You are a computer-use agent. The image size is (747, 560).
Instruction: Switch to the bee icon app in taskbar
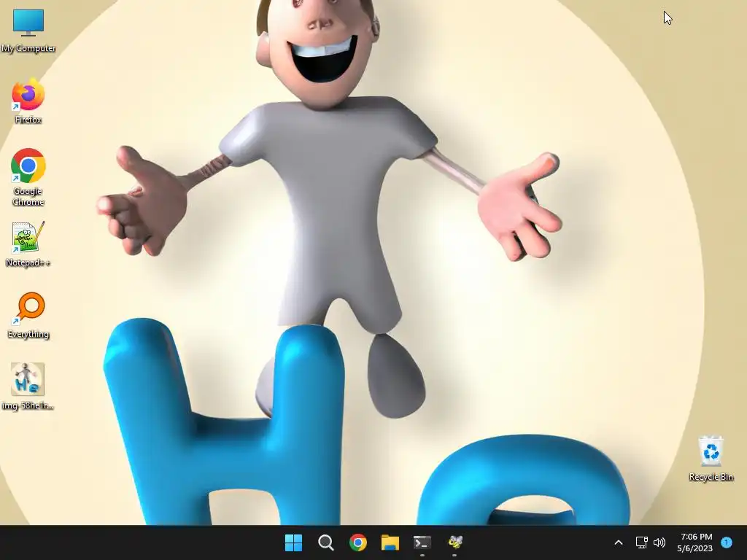[455, 542]
